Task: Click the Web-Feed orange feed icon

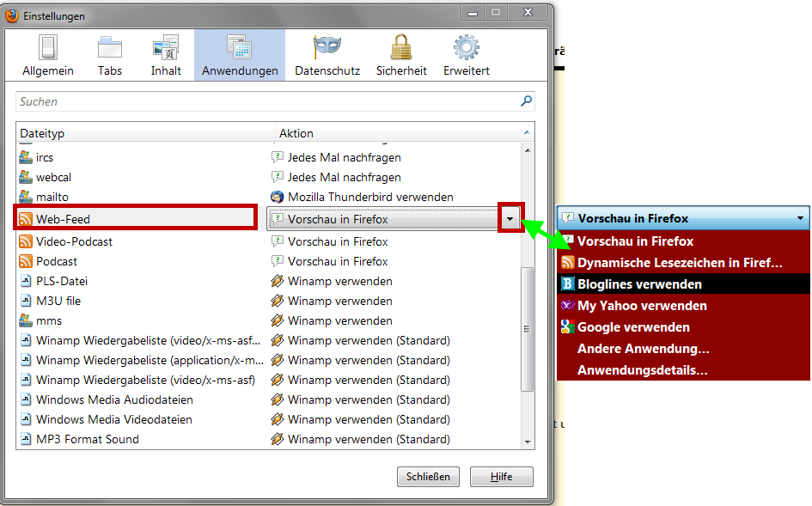Action: coord(26,219)
